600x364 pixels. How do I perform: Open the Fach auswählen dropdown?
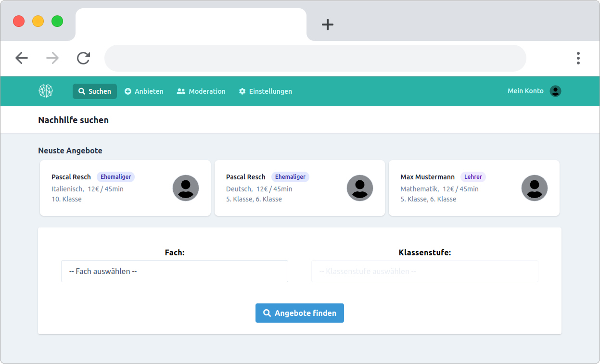tap(174, 271)
